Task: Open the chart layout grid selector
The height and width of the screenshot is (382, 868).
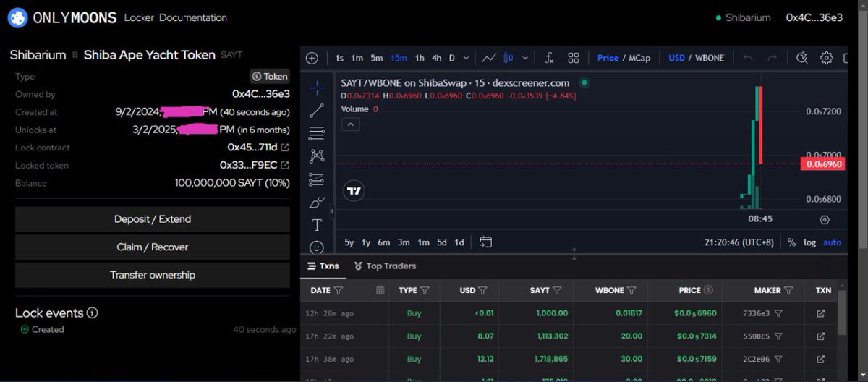Action: point(574,58)
